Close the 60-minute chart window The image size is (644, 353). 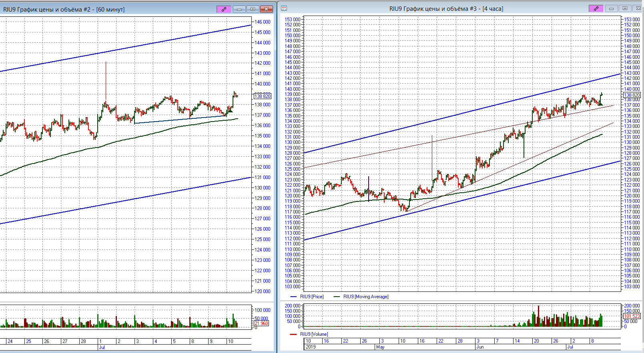(266, 9)
